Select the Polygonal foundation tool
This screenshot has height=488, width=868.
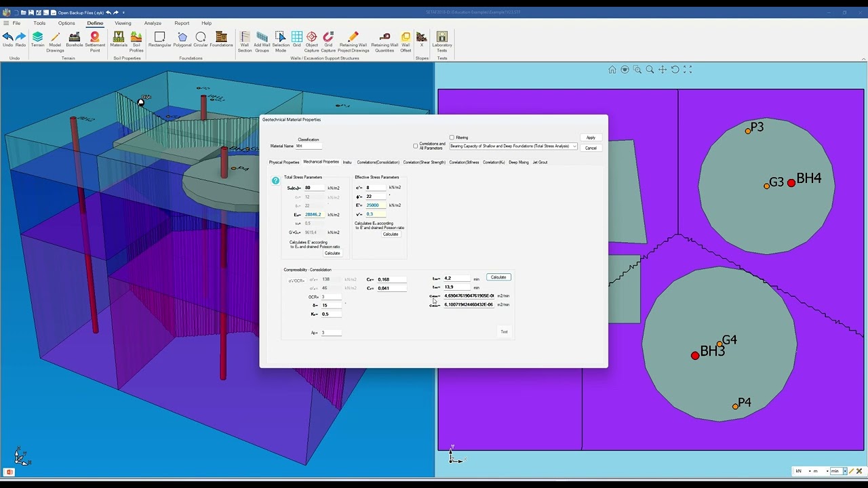[182, 40]
